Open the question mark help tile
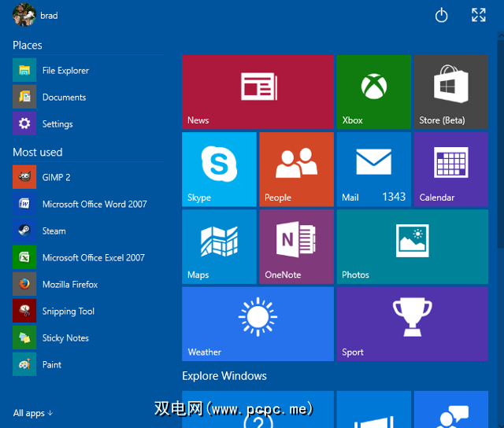 pyautogui.click(x=258, y=409)
